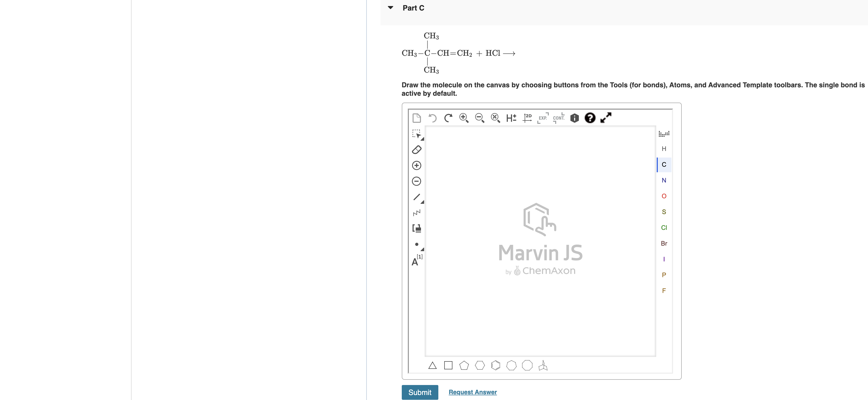
Task: Insert a benzene ring template
Action: (x=496, y=365)
